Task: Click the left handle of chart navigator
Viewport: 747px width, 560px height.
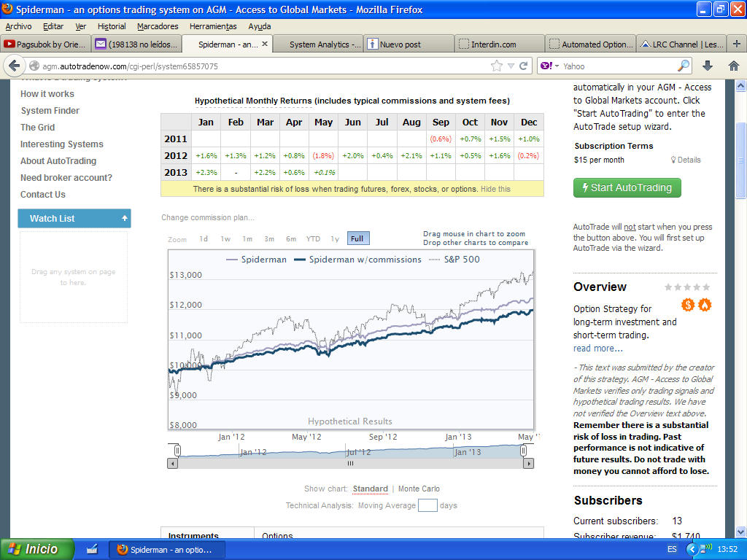Action: coord(177,450)
